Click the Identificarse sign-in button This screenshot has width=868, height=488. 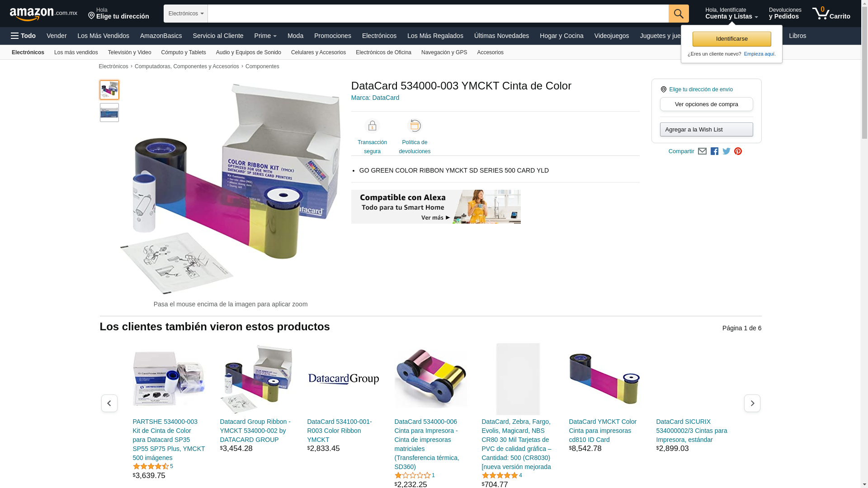[731, 39]
